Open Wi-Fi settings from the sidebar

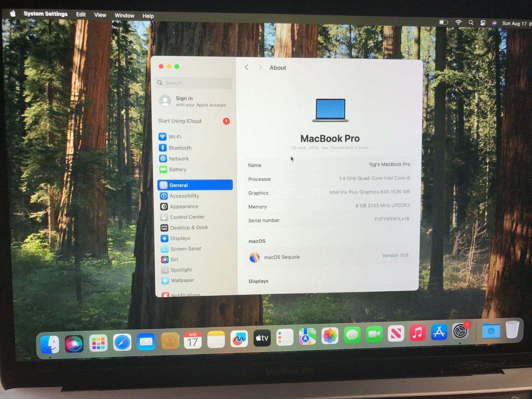[175, 137]
